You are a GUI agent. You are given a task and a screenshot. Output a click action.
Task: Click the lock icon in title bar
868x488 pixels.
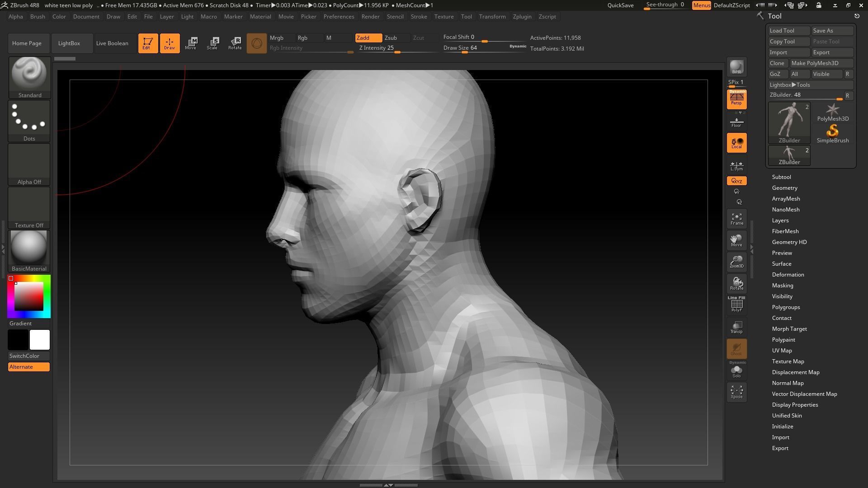point(819,5)
